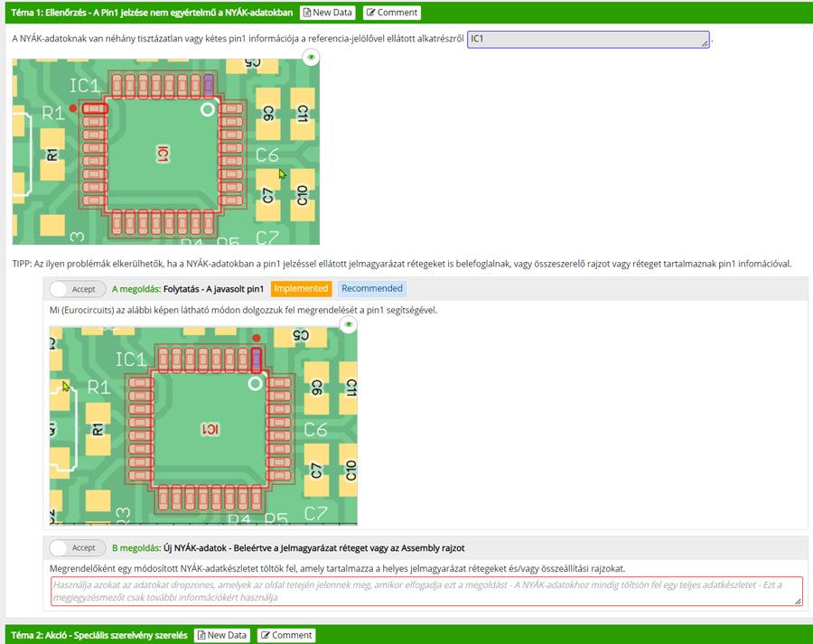Open Comment for Téma 1
This screenshot has height=644, width=813.
click(x=392, y=13)
